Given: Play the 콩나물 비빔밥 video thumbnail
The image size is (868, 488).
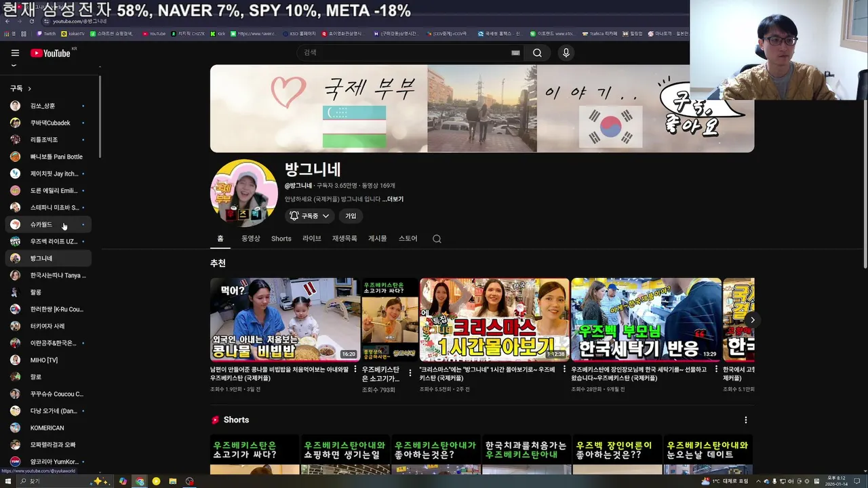Looking at the screenshot, I should tap(285, 319).
